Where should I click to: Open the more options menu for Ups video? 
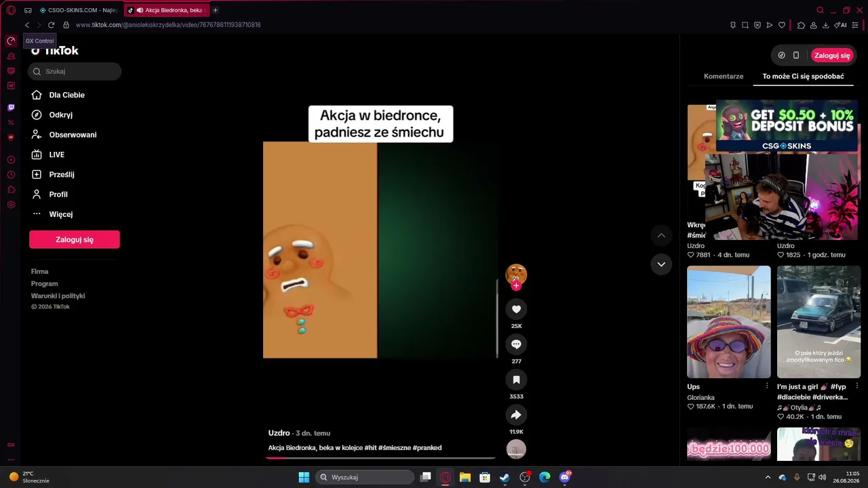pos(767,386)
